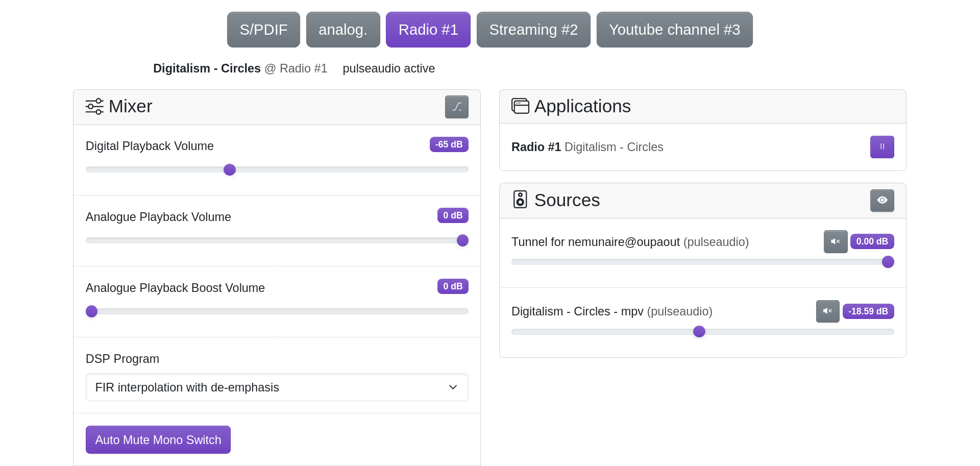Switch to Youtube channel #3 tab
980x466 pixels.
pos(674,30)
